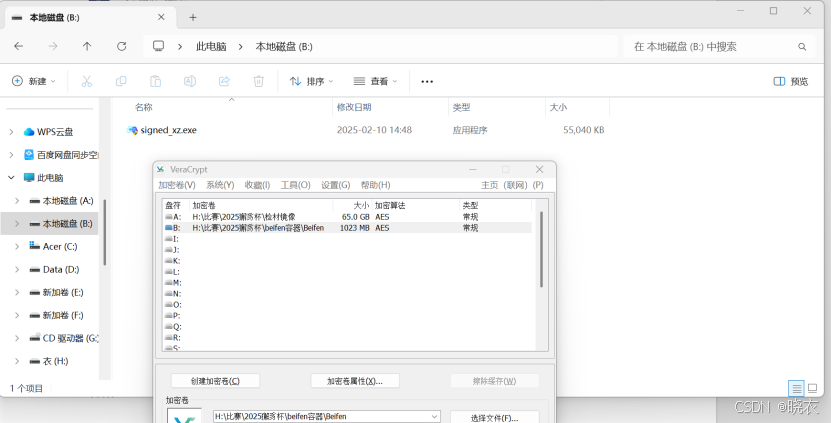Click the PC icon in address bar
The image size is (831, 423).
click(x=158, y=46)
